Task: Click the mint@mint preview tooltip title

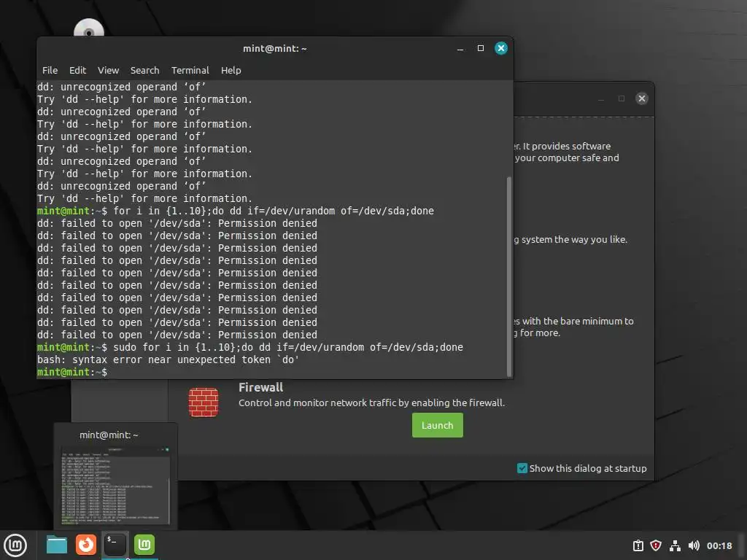Action: pos(109,435)
